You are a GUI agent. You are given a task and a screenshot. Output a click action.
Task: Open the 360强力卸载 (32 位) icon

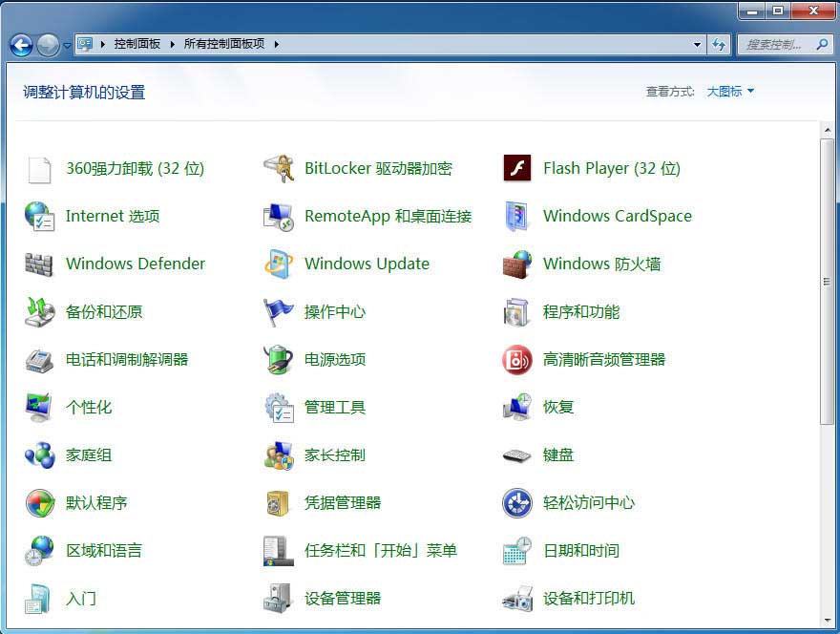tap(39, 169)
